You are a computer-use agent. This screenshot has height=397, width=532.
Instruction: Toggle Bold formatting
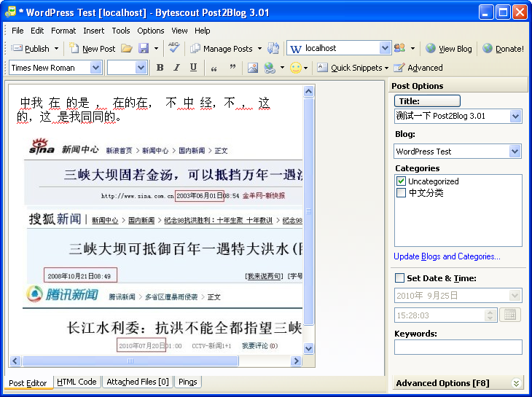pyautogui.click(x=160, y=68)
